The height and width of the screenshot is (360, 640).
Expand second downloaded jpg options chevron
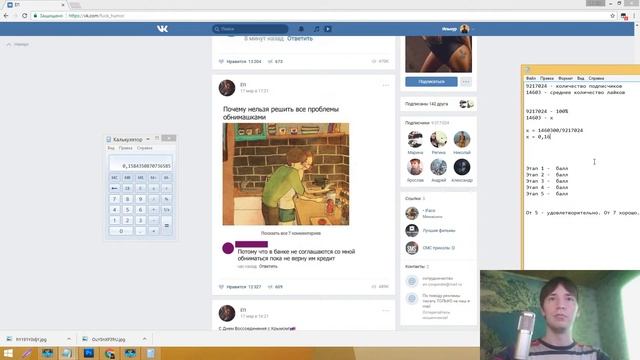pos(144,339)
